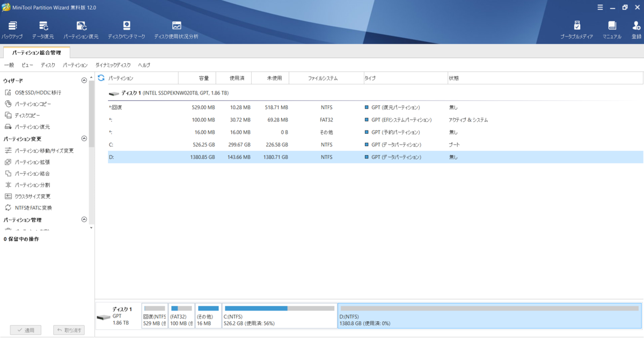Create ブータブルメディア bootable media
The width and height of the screenshot is (644, 346).
(577, 30)
